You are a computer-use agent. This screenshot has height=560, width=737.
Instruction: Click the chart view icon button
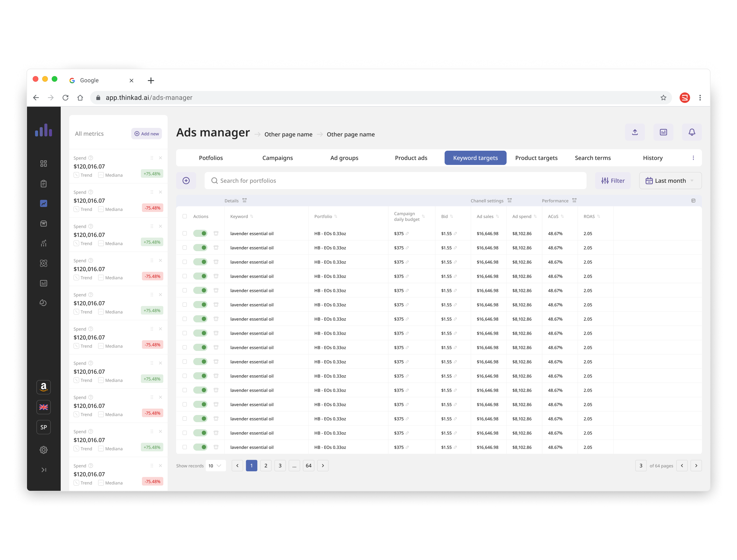[663, 132]
